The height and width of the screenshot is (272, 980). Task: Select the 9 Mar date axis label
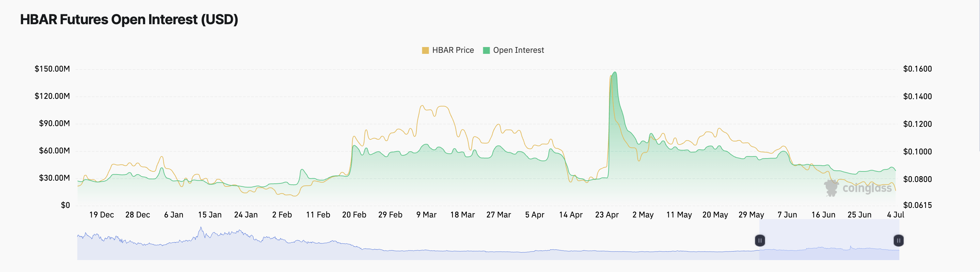tap(426, 215)
